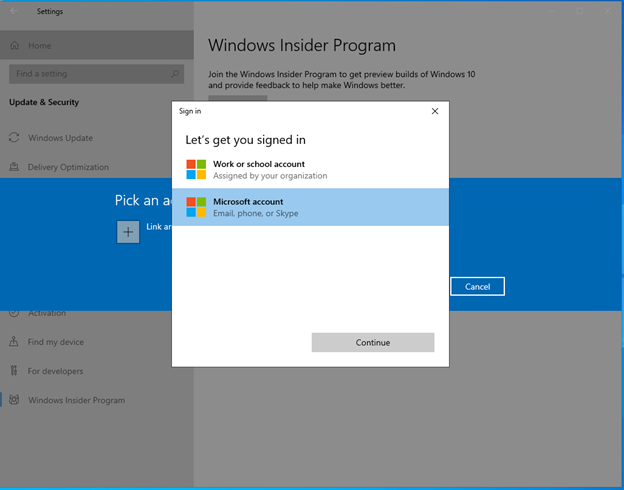Focus the Find a setting search box

click(x=96, y=74)
